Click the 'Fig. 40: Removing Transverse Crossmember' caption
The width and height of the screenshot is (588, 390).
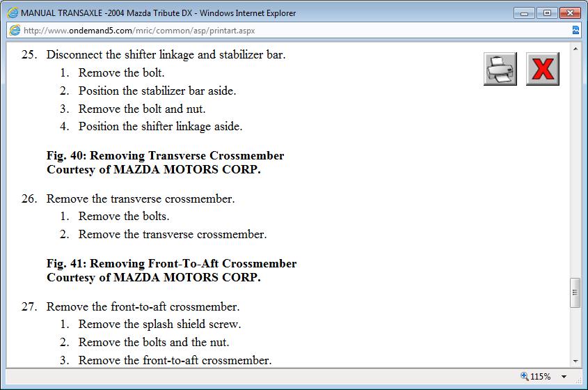pos(165,155)
